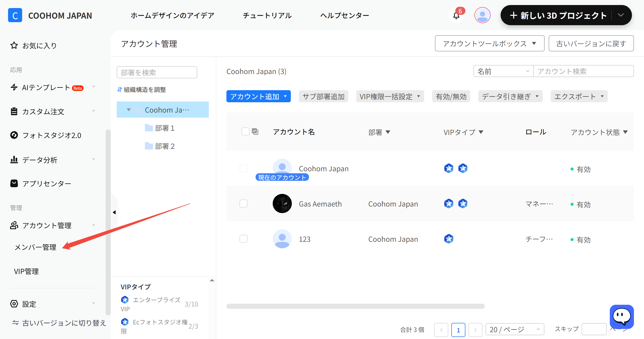The image size is (644, 339).
Task: Collapse the Coohom Ja… tree node
Action: (129, 110)
